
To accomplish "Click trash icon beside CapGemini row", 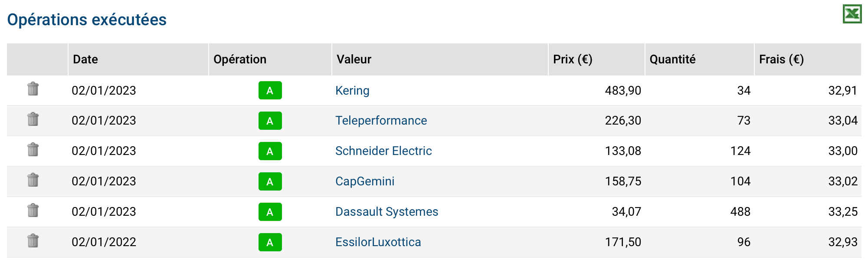I will click(x=33, y=180).
